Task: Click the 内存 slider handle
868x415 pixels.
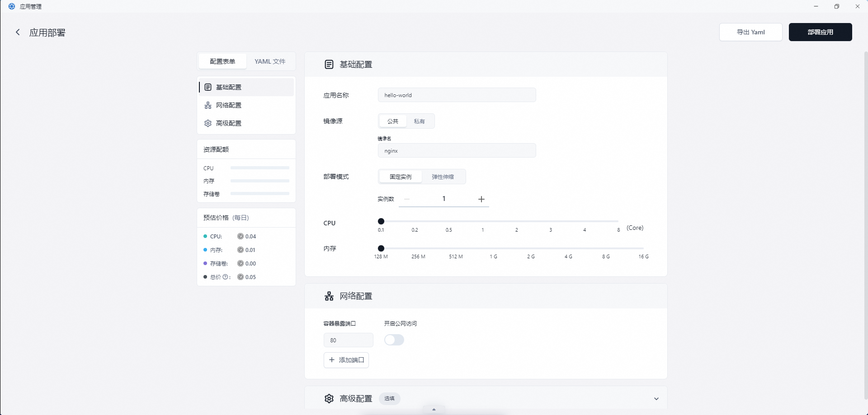Action: [381, 248]
